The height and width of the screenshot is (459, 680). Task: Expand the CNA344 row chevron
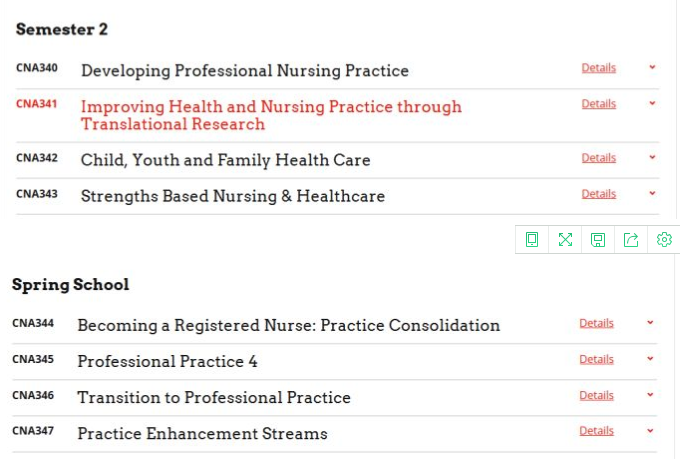tap(650, 323)
